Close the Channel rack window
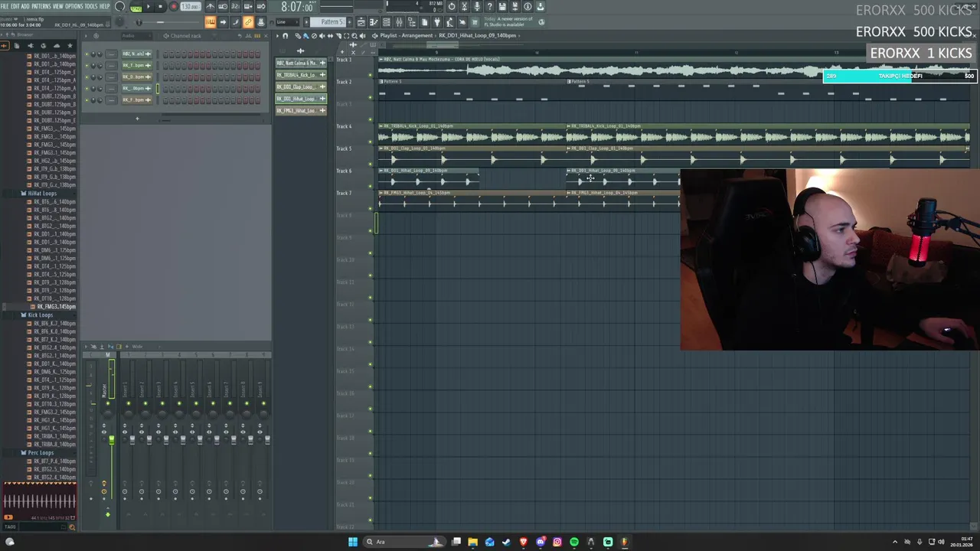The width and height of the screenshot is (980, 551). (266, 36)
